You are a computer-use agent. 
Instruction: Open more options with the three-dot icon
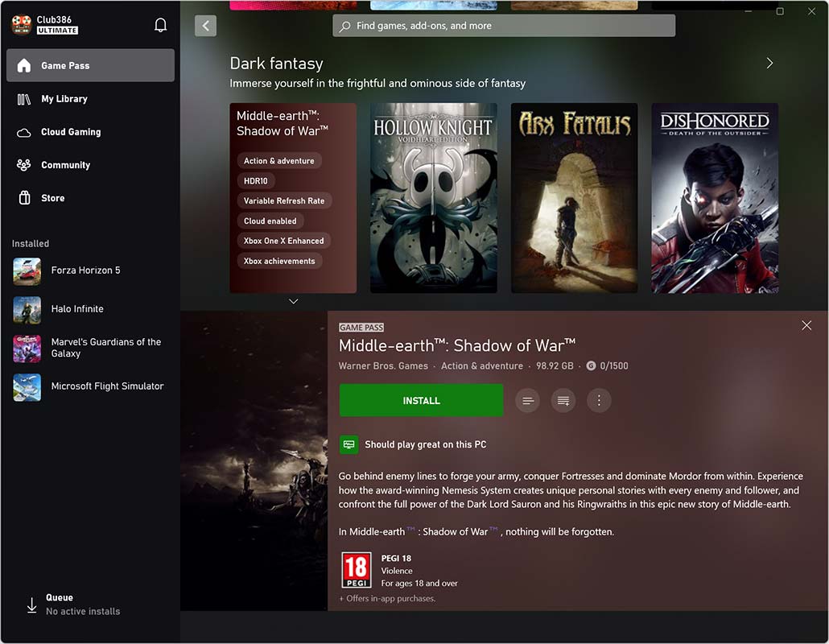[x=599, y=400]
